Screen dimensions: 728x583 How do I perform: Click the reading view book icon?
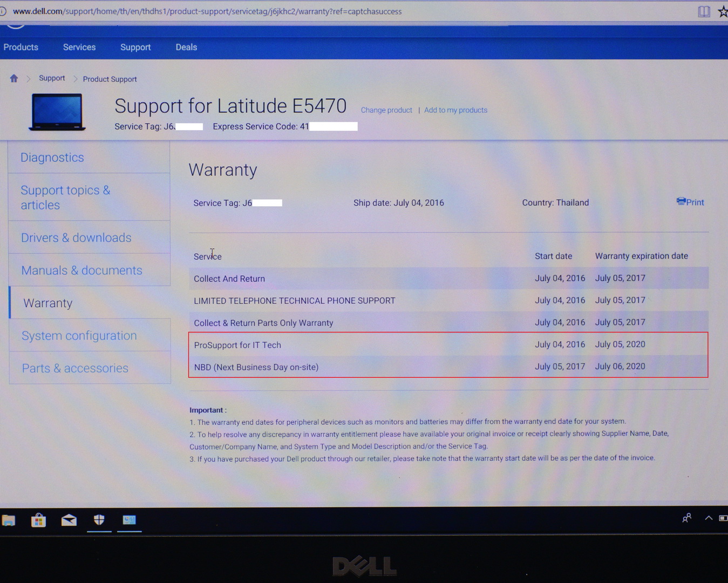(704, 11)
